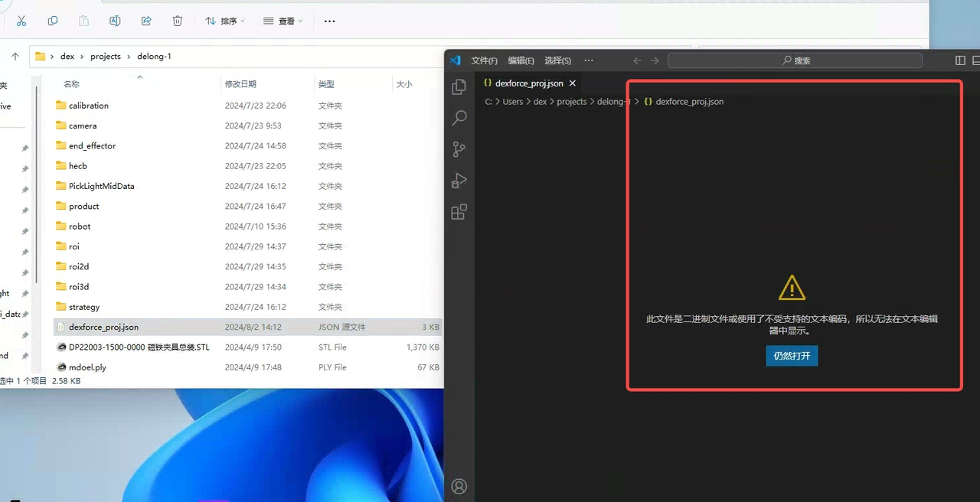Click the Rename icon in File Explorer
Viewport: 980px width, 502px height.
[115, 21]
